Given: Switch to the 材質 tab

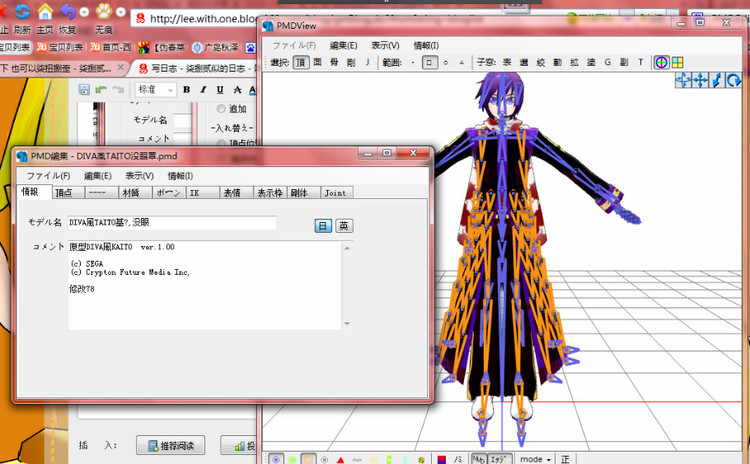Looking at the screenshot, I should pos(131,193).
